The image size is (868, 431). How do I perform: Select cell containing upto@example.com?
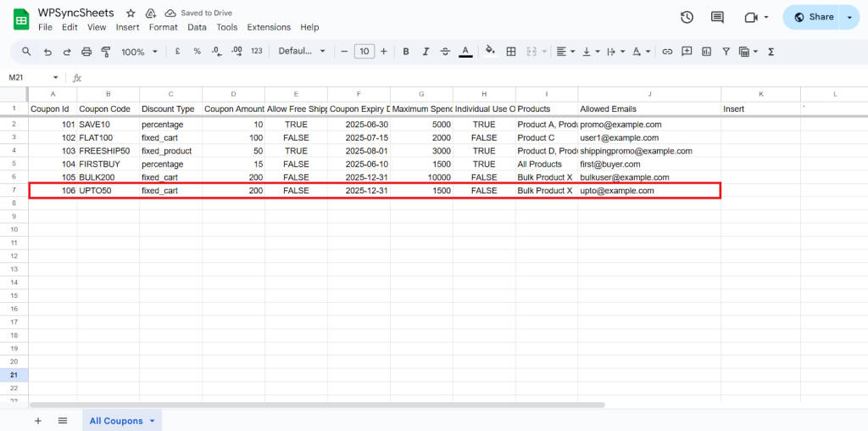[649, 191]
